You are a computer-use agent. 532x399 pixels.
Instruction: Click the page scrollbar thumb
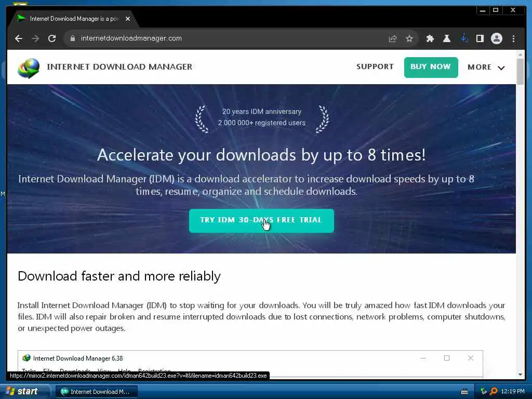click(520, 71)
